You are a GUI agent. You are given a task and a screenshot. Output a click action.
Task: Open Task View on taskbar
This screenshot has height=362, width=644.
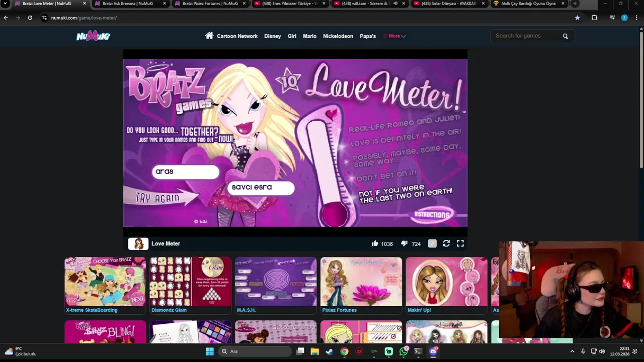pos(300,351)
